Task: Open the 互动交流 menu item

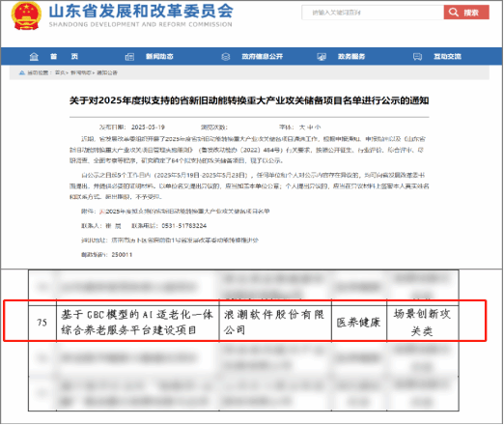Action: (447, 57)
